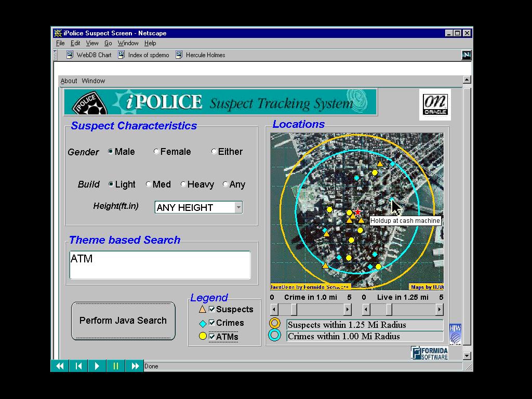532x399 pixels.
Task: Click Crimes within 1.00 Mi Radius field
Action: [x=365, y=336]
